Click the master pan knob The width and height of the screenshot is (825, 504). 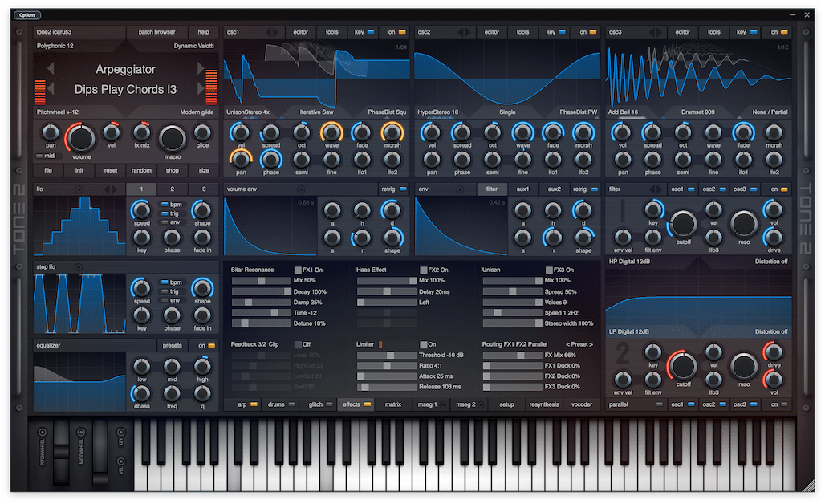(51, 132)
